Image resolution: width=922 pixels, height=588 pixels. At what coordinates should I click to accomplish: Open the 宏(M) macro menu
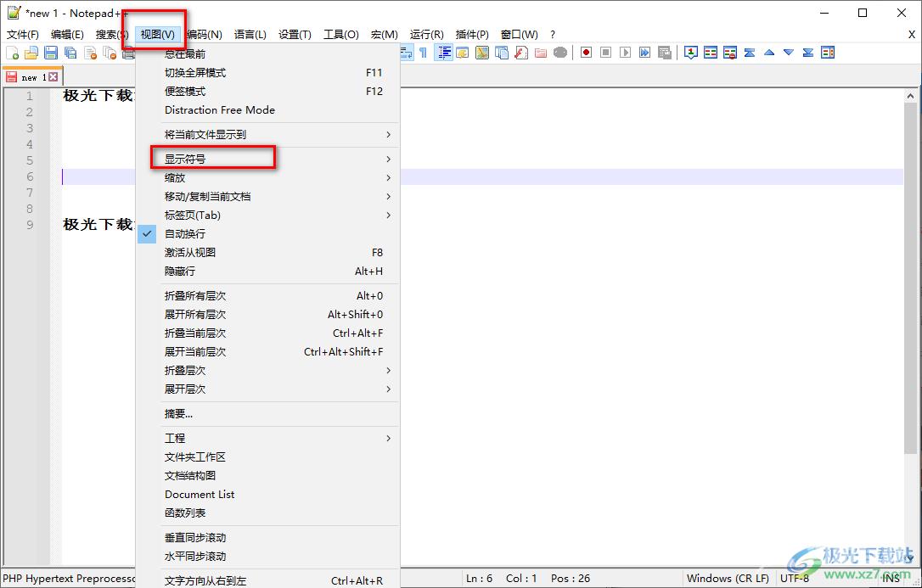(x=385, y=35)
